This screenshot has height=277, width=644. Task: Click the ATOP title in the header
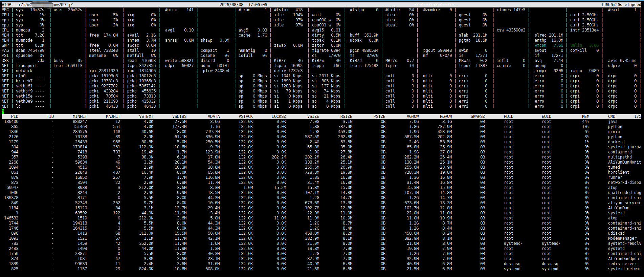click(6, 5)
